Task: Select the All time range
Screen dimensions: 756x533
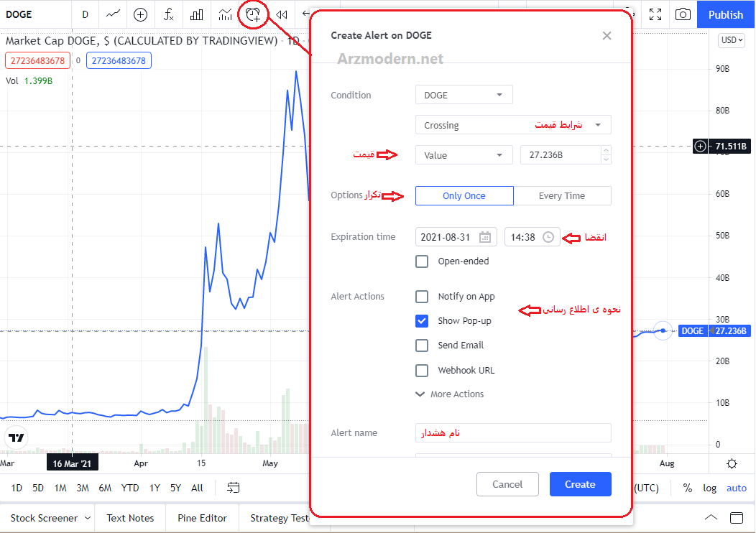Action: click(x=197, y=488)
